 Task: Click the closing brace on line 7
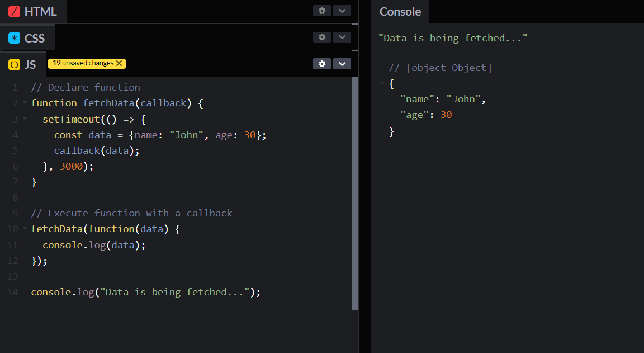pos(34,182)
